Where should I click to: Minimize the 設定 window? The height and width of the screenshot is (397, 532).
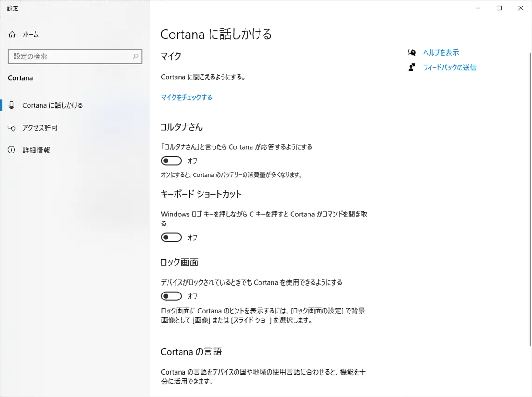pyautogui.click(x=478, y=8)
